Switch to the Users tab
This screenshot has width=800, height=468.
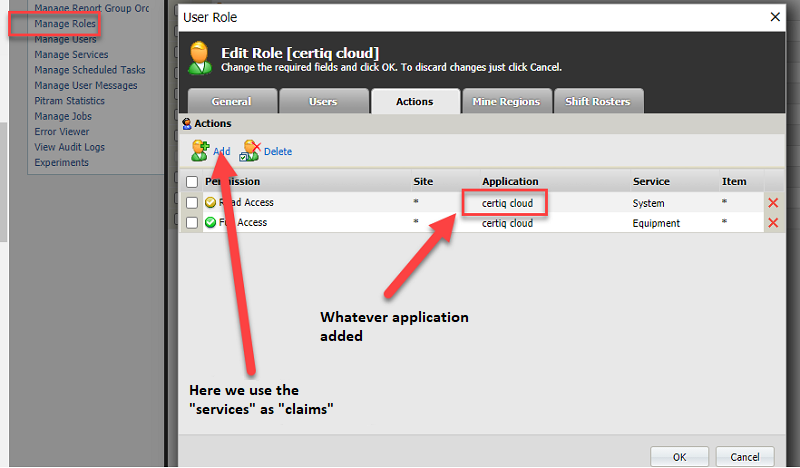click(323, 101)
